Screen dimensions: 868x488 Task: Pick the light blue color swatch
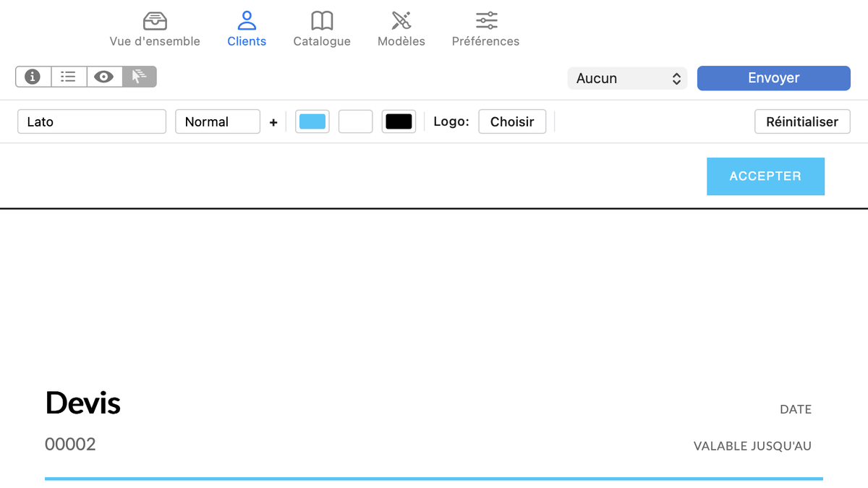coord(312,121)
